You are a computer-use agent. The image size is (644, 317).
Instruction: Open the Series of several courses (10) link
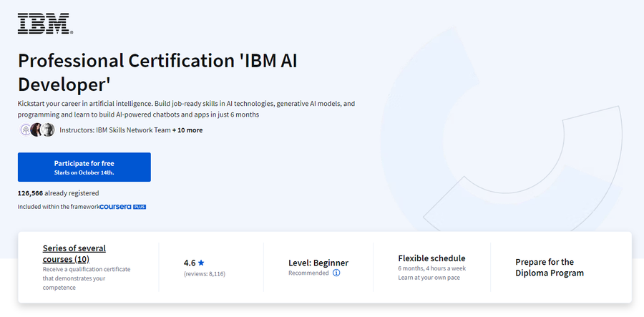74,254
